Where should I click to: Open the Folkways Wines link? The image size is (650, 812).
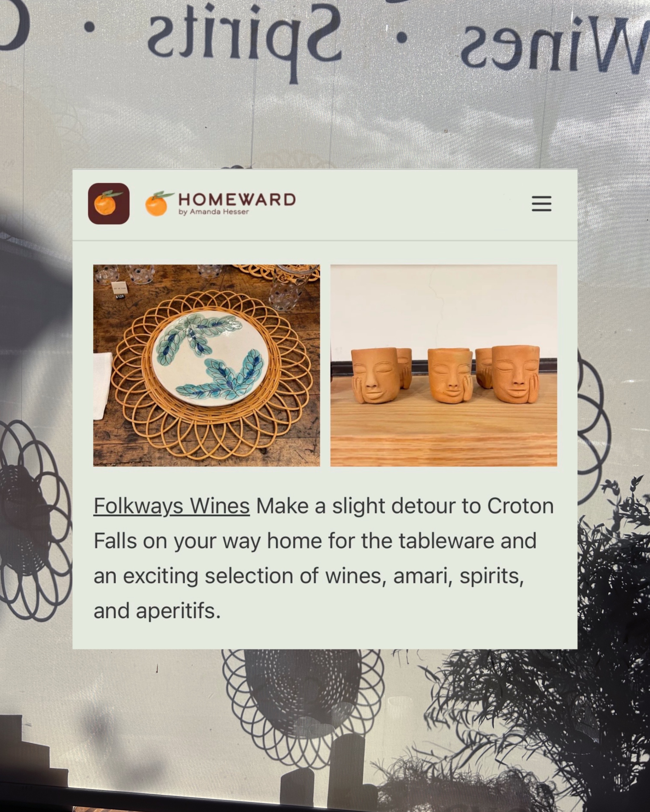[x=172, y=506]
